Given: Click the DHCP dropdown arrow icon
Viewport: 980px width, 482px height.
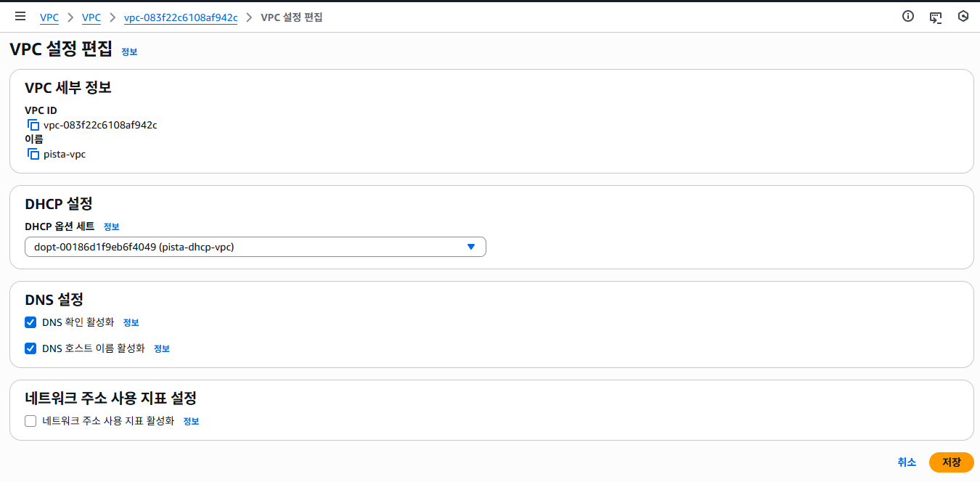Looking at the screenshot, I should [x=471, y=247].
